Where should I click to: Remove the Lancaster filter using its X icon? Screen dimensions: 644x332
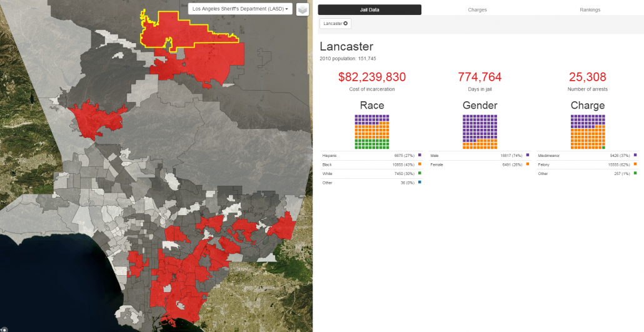tap(345, 23)
